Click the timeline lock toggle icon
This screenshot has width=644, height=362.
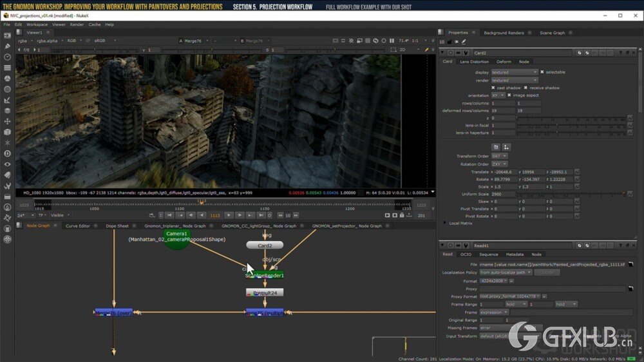click(402, 215)
